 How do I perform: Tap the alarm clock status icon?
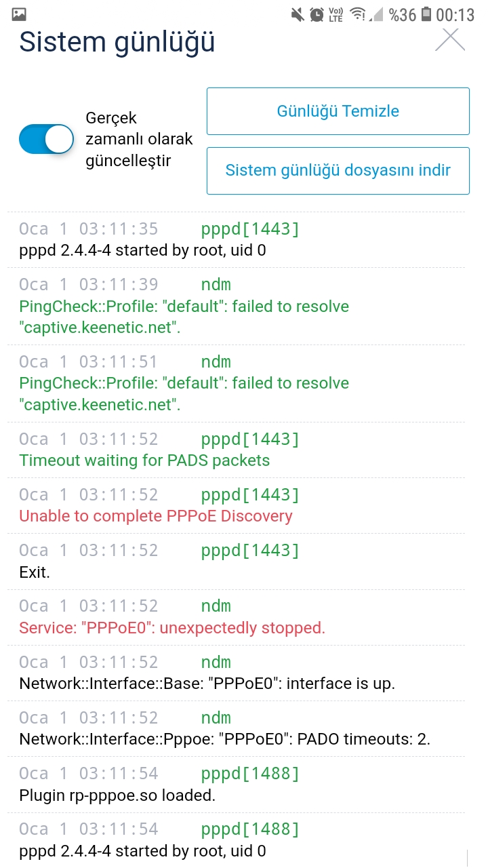pyautogui.click(x=317, y=14)
